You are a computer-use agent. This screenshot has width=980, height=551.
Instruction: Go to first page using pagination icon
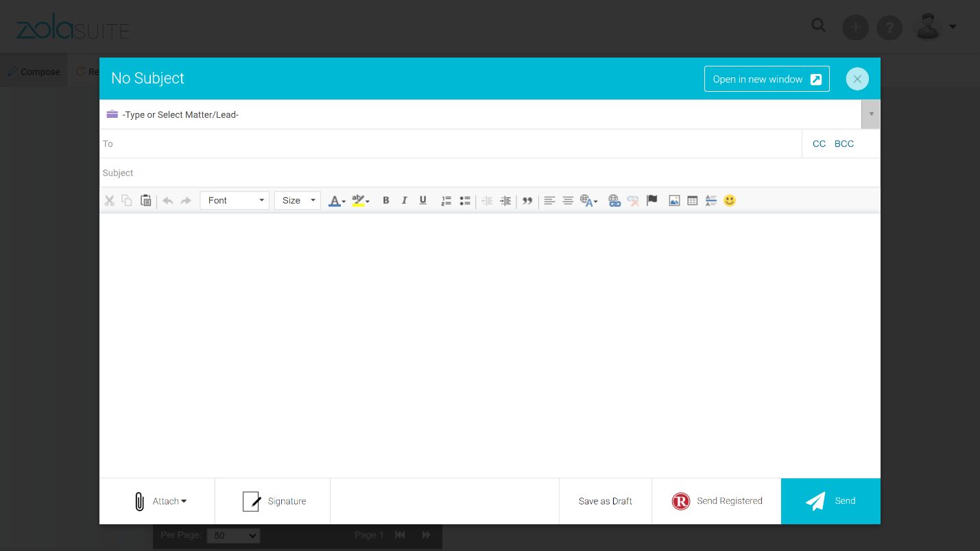pos(400,535)
